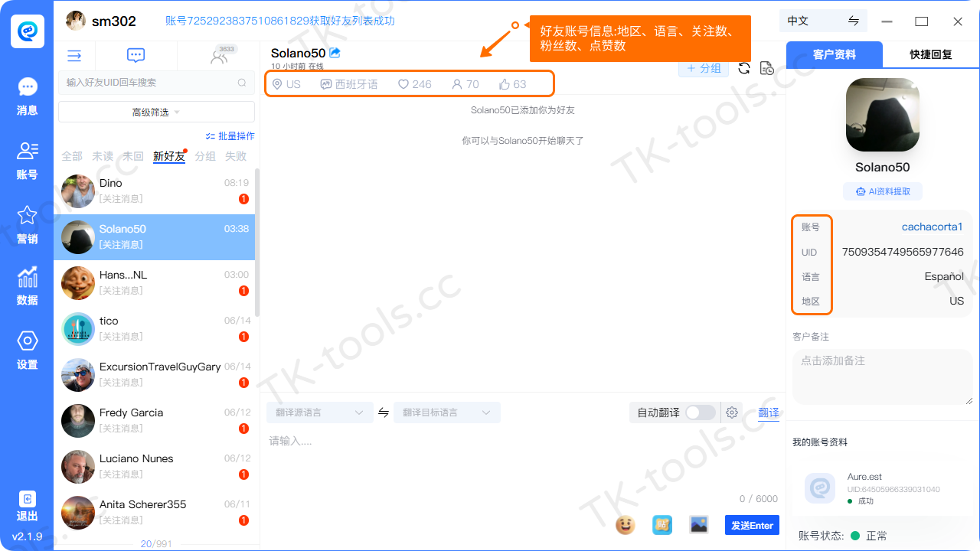This screenshot has height=551, width=980.
Task: Select the 未回 unreplied tab
Action: pos(133,156)
